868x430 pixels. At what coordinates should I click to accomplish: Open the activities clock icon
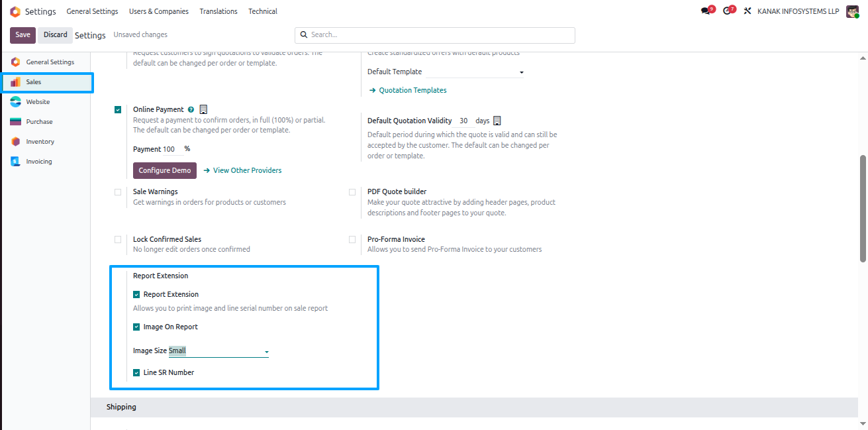(727, 11)
